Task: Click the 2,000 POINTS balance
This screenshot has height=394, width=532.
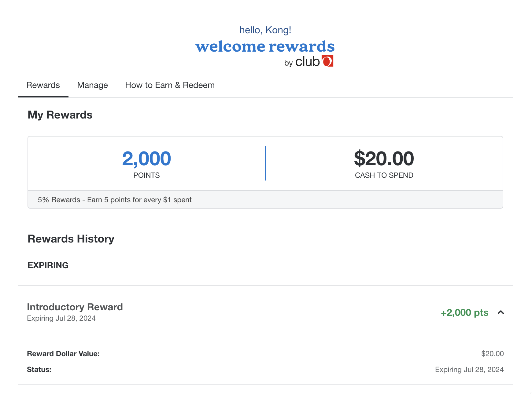Action: click(146, 158)
